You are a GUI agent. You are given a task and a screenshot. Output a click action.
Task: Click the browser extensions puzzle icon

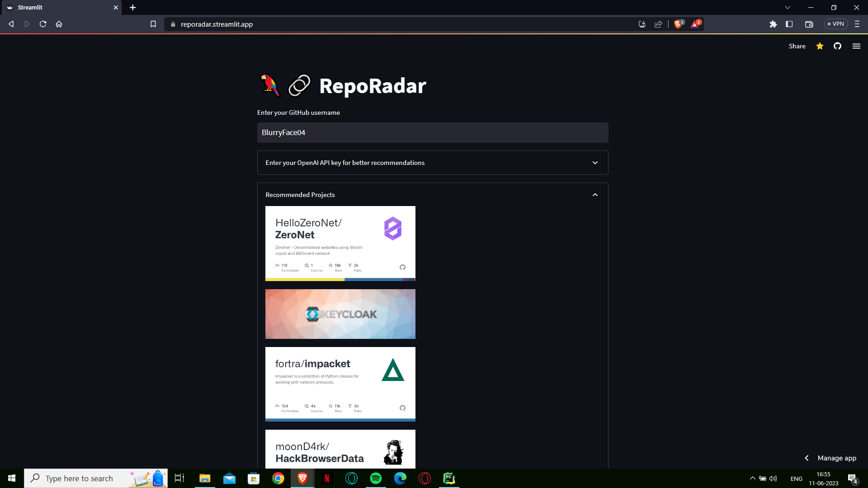773,24
